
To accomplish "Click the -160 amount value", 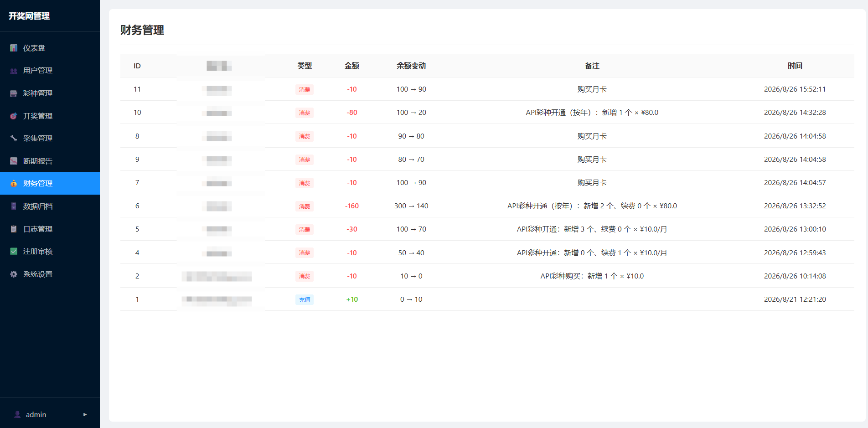I will click(352, 206).
